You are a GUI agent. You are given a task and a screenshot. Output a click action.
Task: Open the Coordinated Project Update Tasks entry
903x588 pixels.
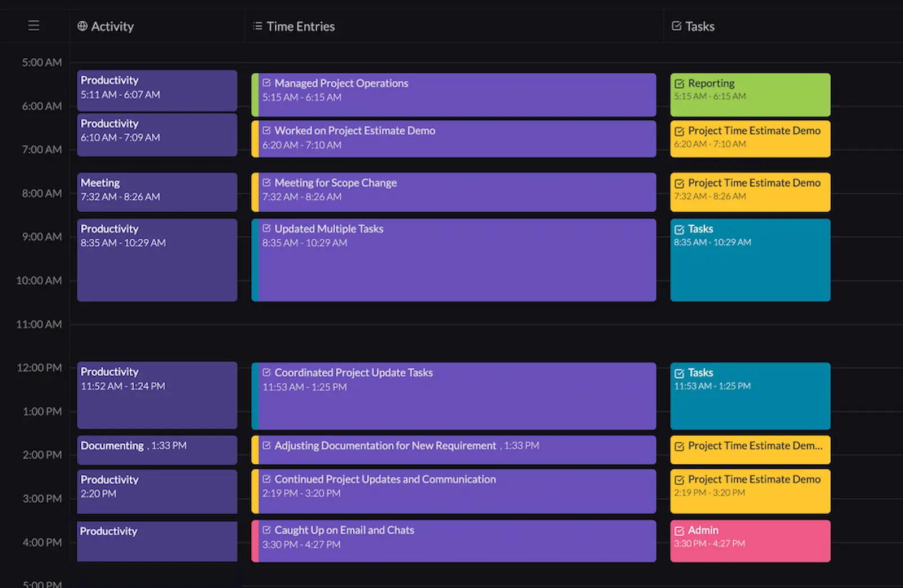point(451,395)
